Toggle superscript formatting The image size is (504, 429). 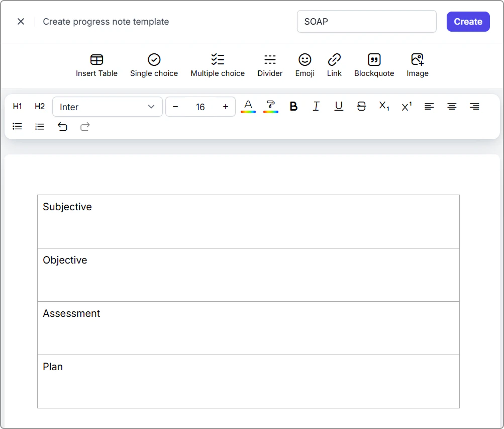407,107
